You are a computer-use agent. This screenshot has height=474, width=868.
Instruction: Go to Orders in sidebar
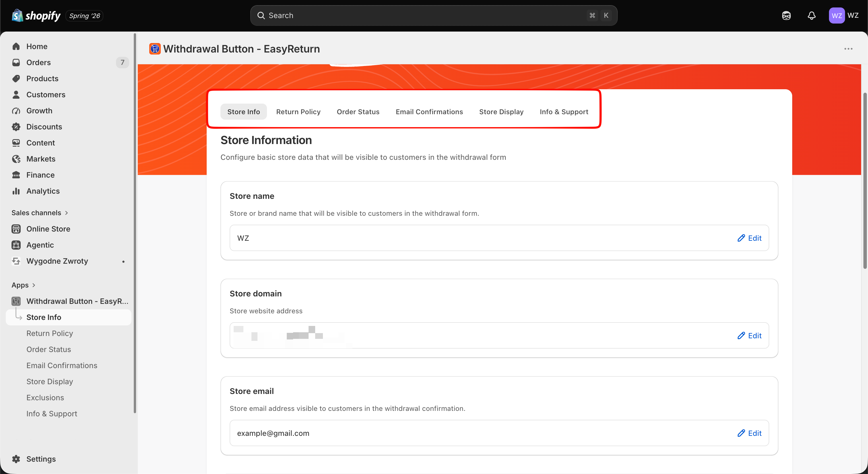38,63
